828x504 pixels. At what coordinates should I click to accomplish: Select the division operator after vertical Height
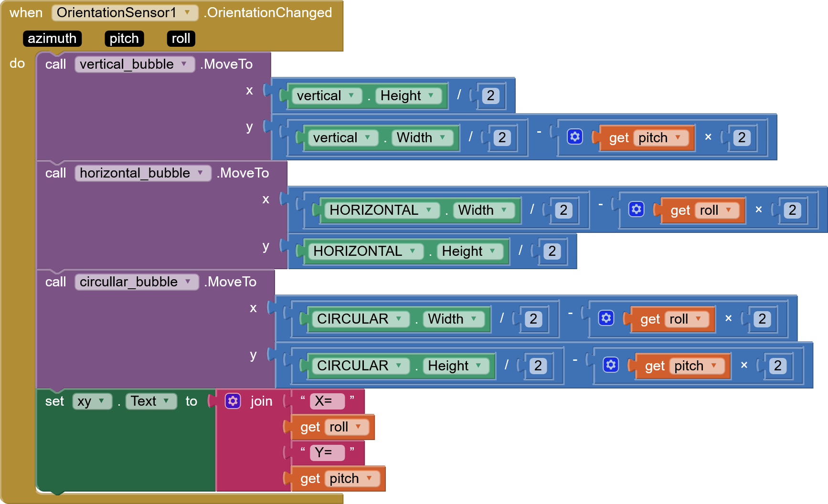click(x=459, y=94)
